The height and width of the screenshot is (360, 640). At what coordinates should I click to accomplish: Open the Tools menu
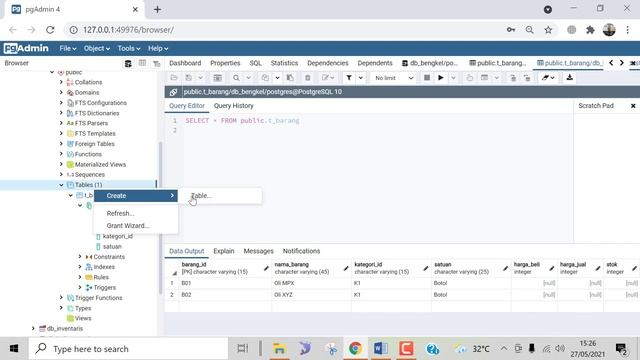[129, 48]
